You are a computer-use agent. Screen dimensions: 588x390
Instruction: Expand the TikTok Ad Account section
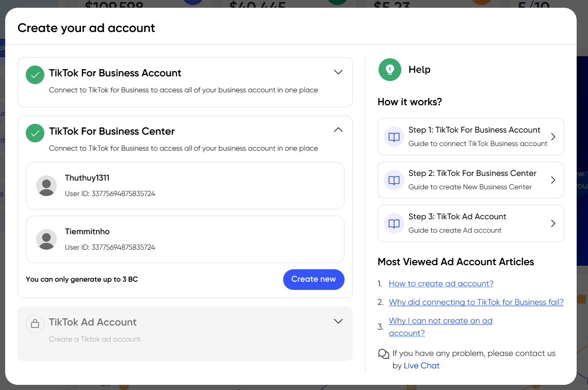pyautogui.click(x=338, y=321)
